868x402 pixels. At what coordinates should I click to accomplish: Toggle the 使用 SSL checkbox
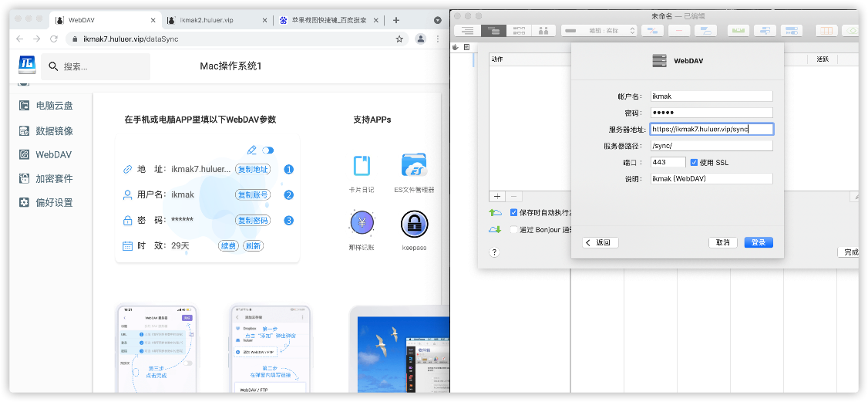[x=695, y=162]
